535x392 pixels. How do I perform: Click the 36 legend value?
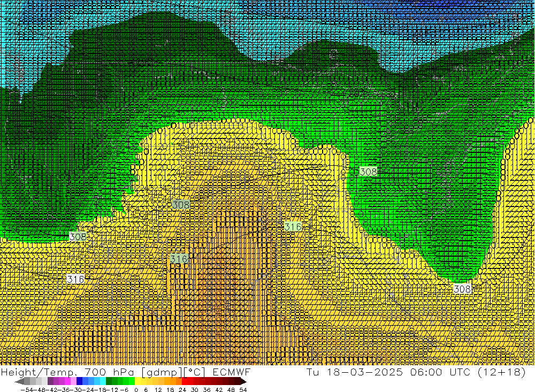click(x=207, y=390)
